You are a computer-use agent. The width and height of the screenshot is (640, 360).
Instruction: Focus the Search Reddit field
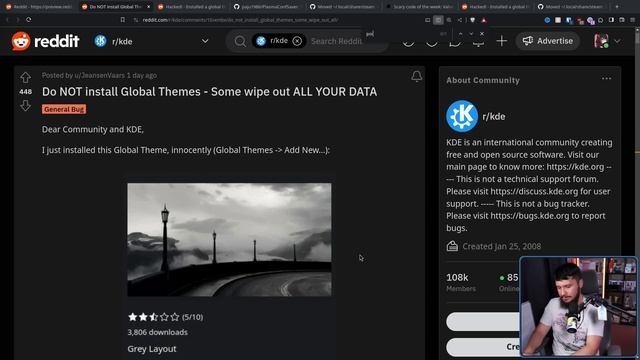coord(336,41)
